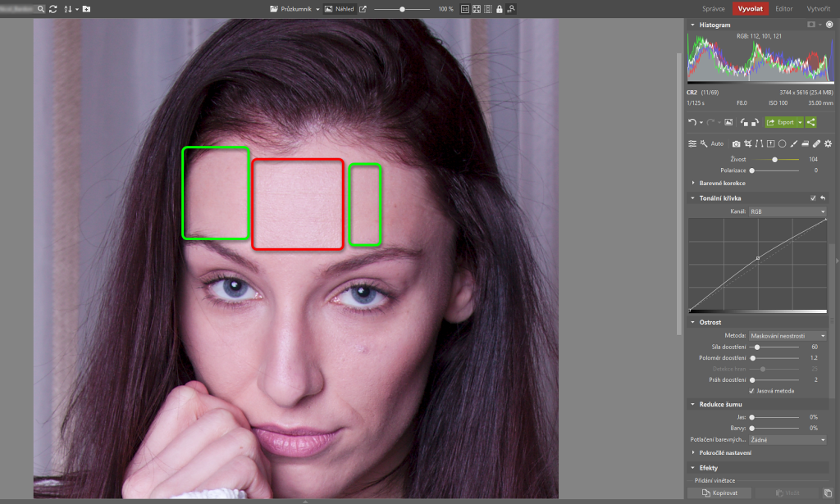Screen dimensions: 840x504
Task: Click the tone curve middle control point
Action: pyautogui.click(x=757, y=258)
